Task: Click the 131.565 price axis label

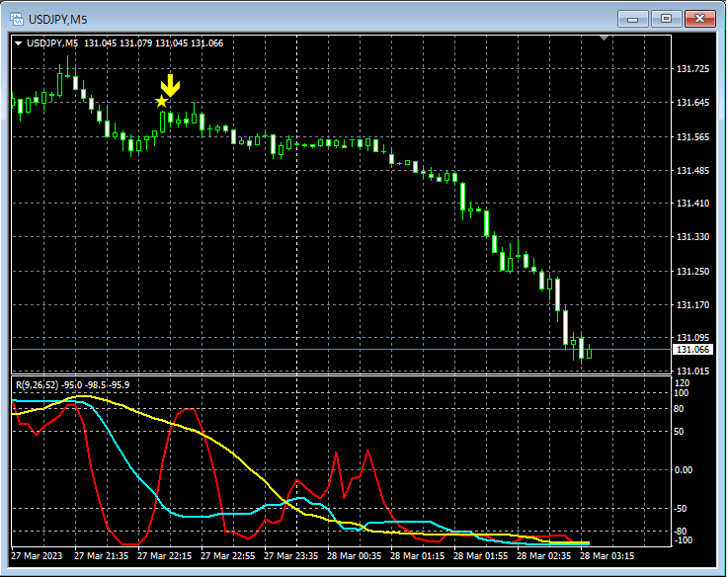Action: coord(692,136)
